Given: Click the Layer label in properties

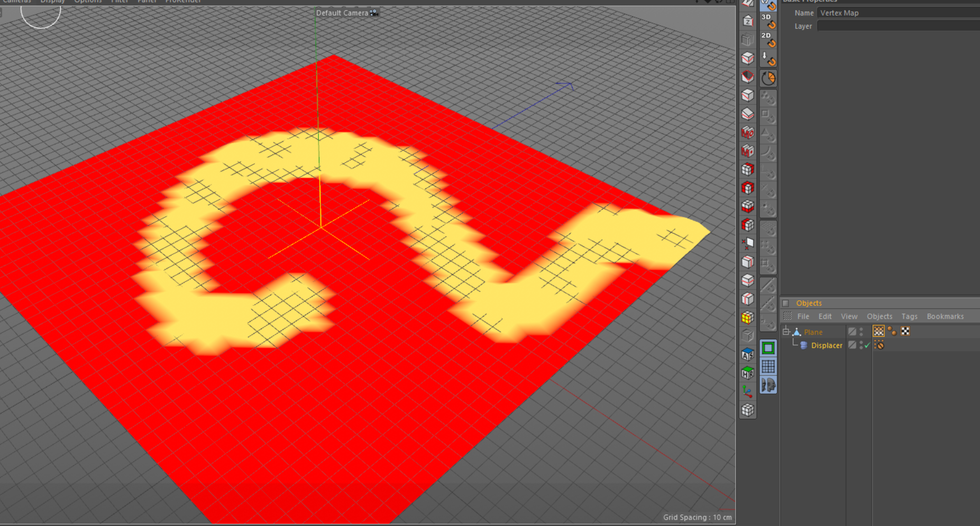Looking at the screenshot, I should (803, 26).
